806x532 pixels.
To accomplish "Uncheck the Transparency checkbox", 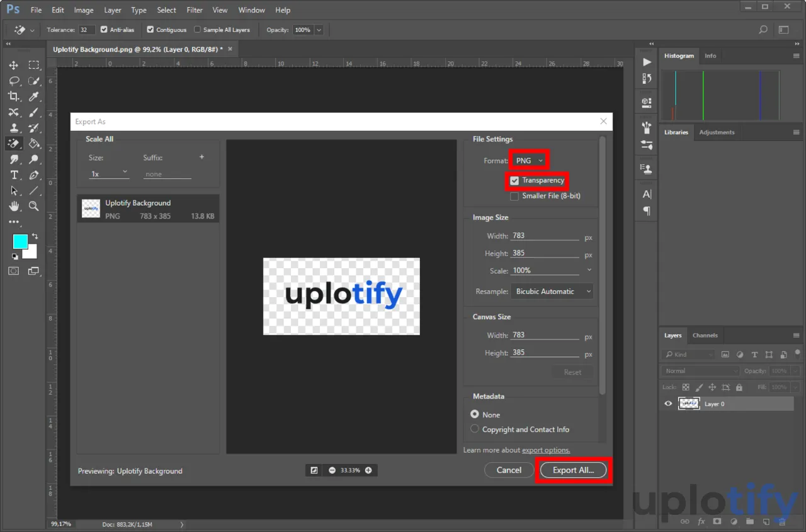I will 514,181.
